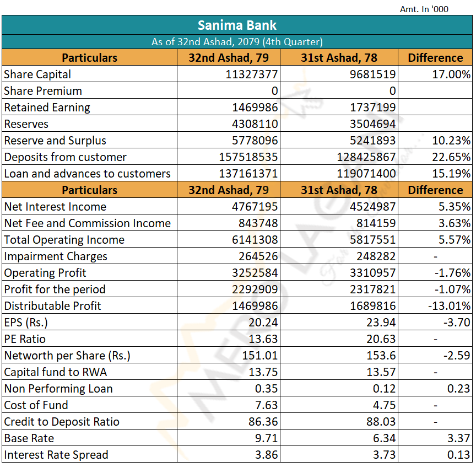Select Deposits prior value 128425867
The width and height of the screenshot is (476, 467).
pyautogui.click(x=366, y=157)
